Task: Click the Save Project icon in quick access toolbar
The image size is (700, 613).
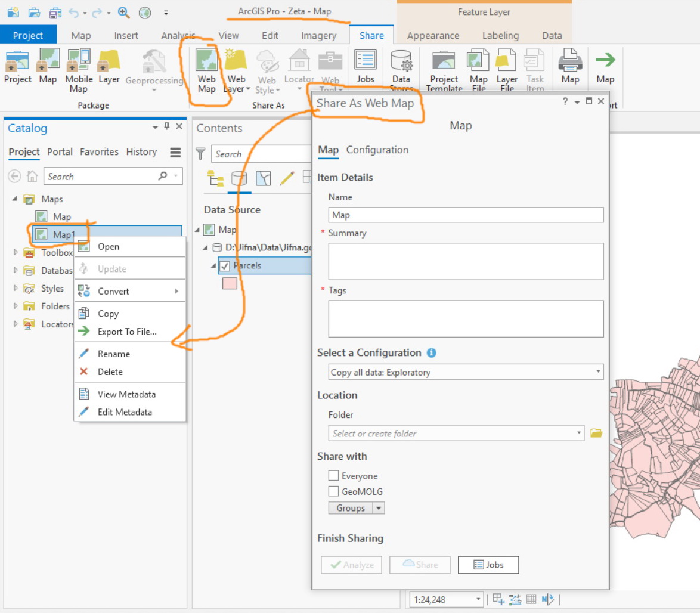Action: (55, 13)
